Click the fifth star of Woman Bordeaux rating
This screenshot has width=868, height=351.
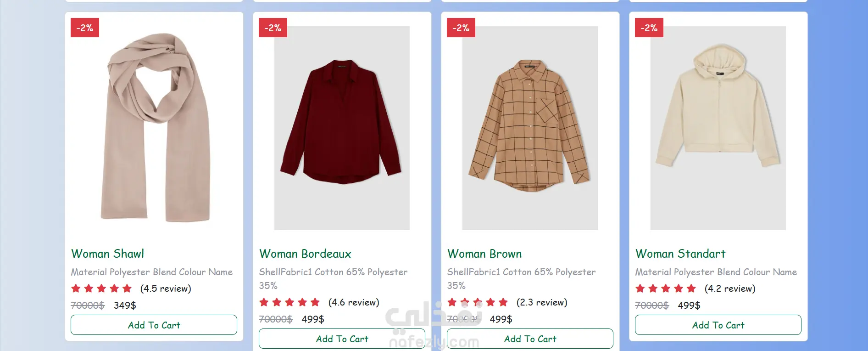coord(315,302)
